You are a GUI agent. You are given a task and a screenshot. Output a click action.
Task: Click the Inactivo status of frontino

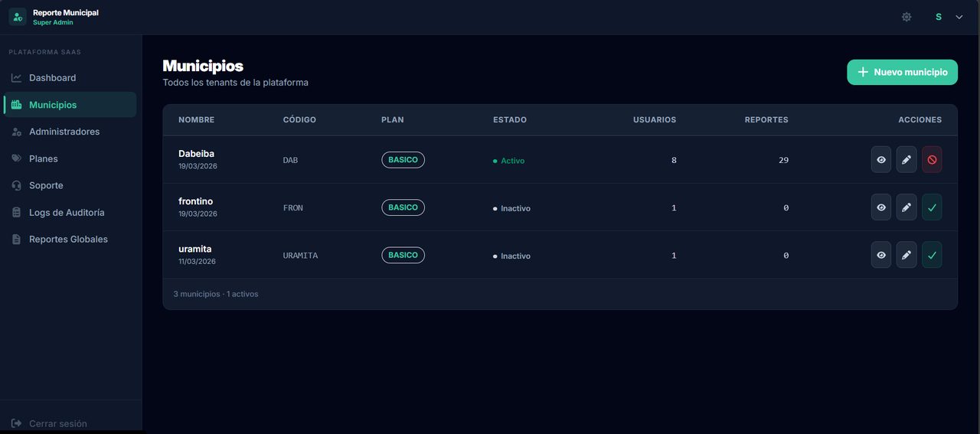tap(511, 208)
